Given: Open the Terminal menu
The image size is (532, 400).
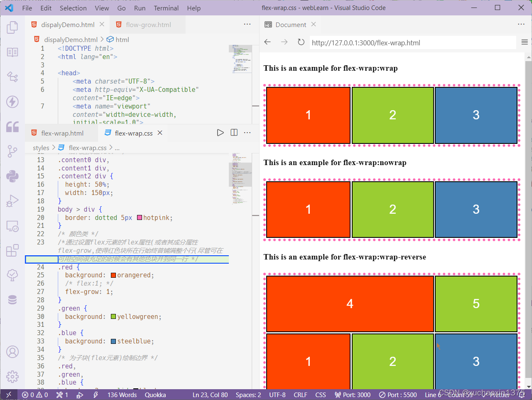Looking at the screenshot, I should [x=167, y=8].
